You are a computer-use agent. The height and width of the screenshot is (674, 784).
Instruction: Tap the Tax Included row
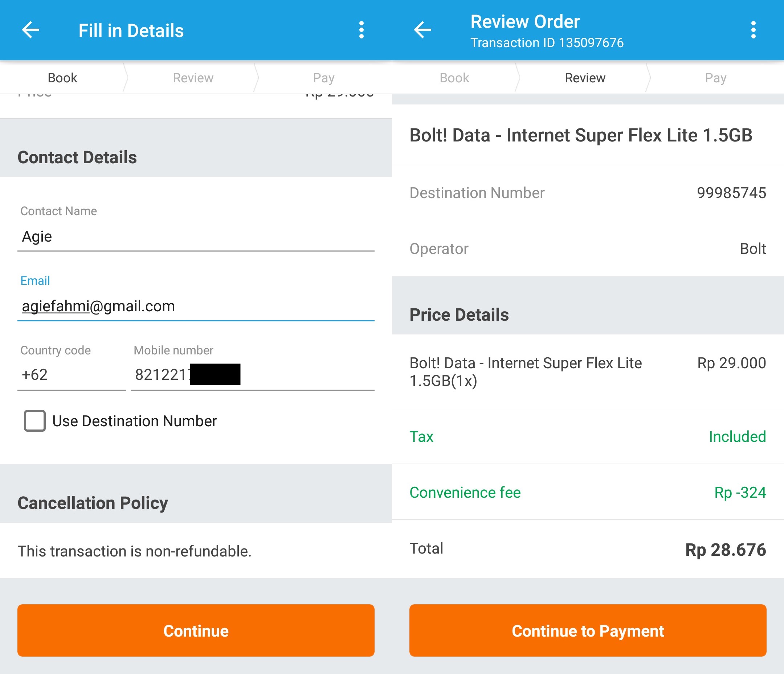(588, 436)
